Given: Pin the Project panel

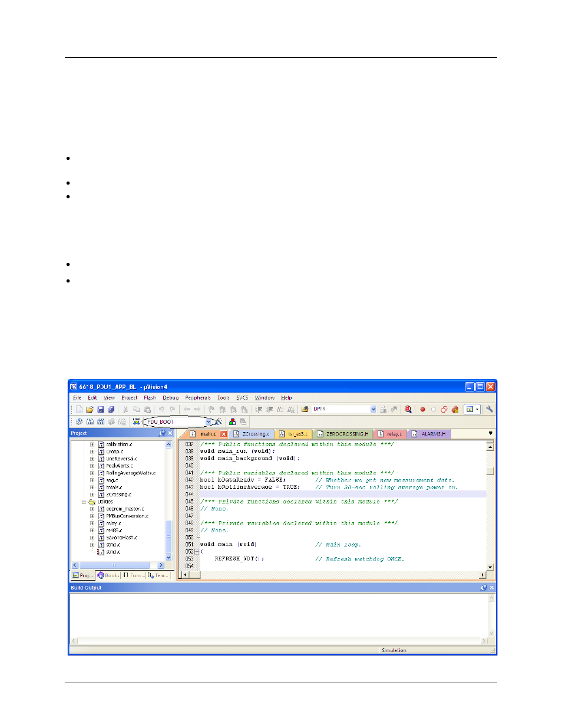Looking at the screenshot, I should (x=162, y=433).
